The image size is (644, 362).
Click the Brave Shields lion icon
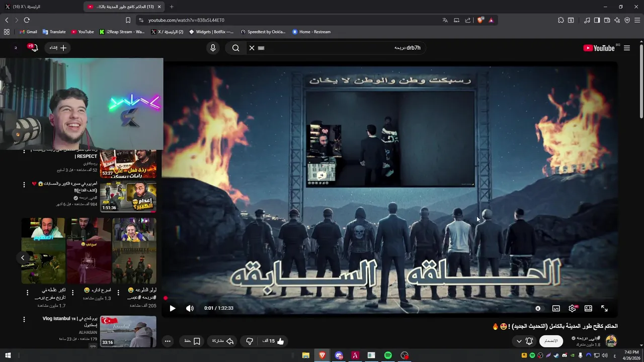coord(480,20)
